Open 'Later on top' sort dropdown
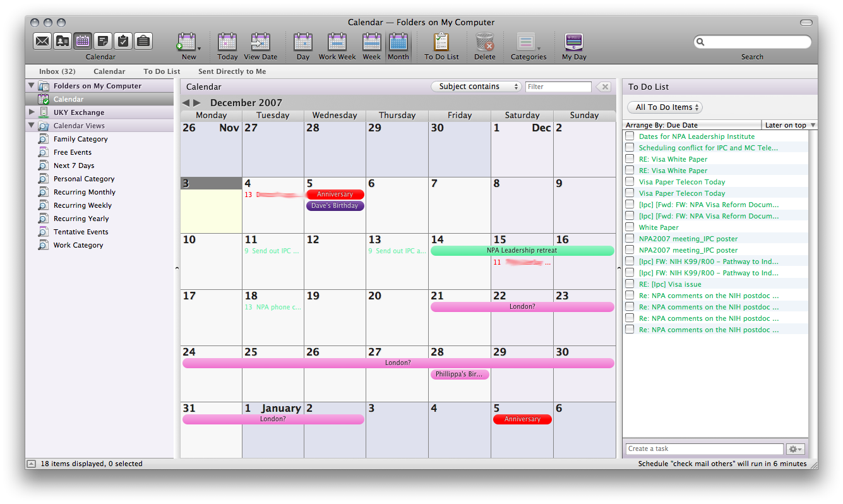Viewport: 843px width, 504px height. (x=789, y=125)
